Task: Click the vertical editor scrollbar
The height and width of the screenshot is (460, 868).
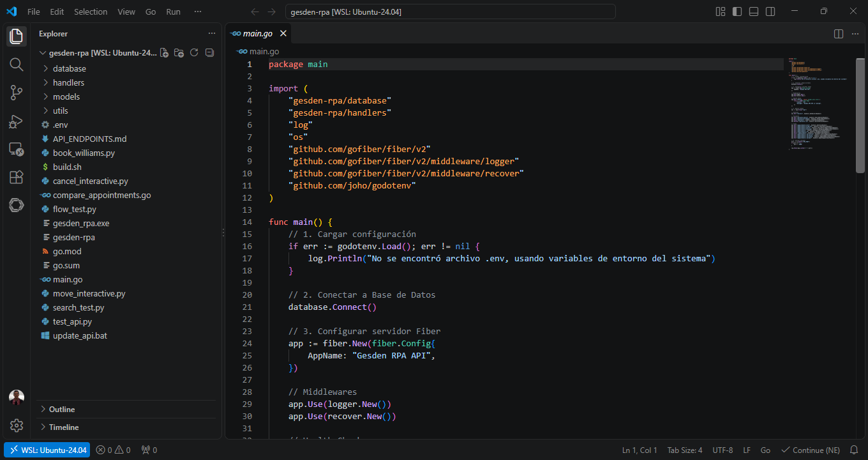Action: point(860,115)
